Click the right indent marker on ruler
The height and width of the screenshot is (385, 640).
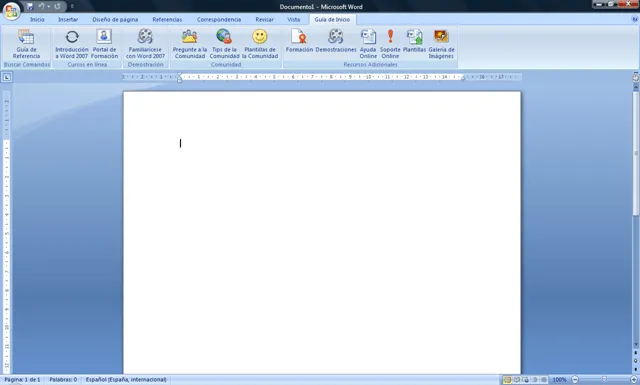[x=463, y=78]
